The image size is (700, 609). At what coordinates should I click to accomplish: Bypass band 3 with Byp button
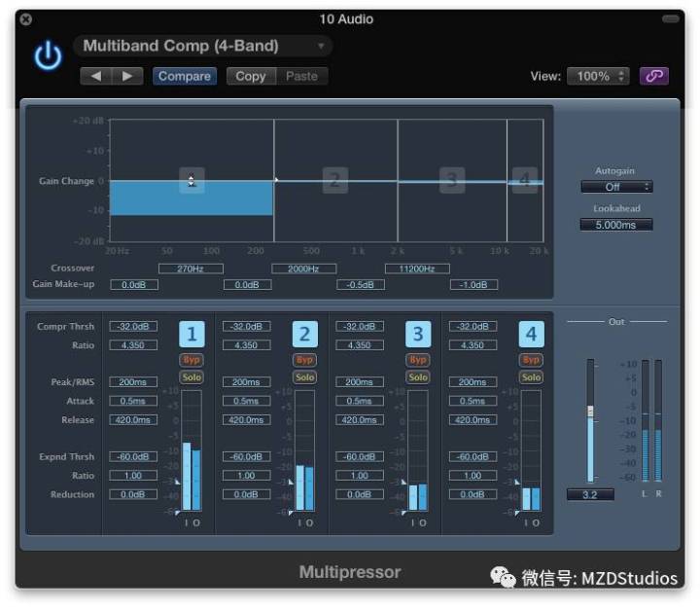[x=418, y=360]
